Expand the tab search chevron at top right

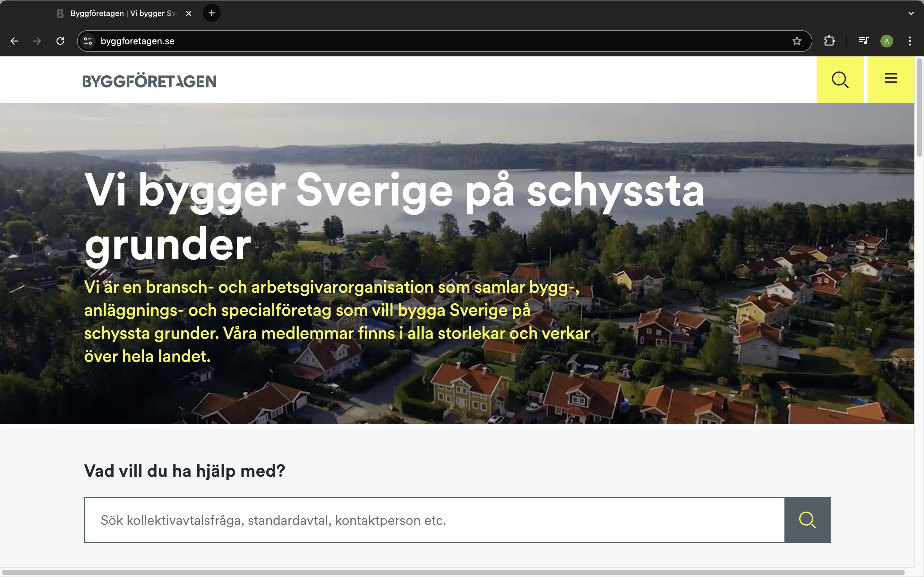[910, 13]
